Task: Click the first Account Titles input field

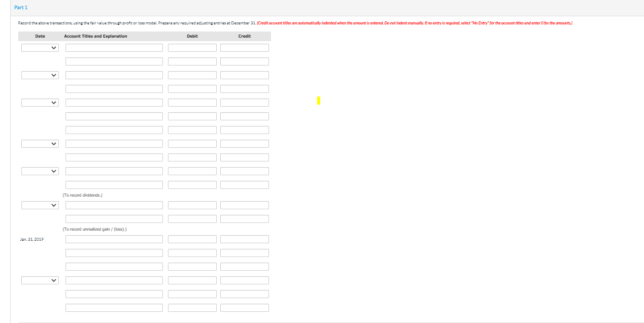Action: (114, 47)
